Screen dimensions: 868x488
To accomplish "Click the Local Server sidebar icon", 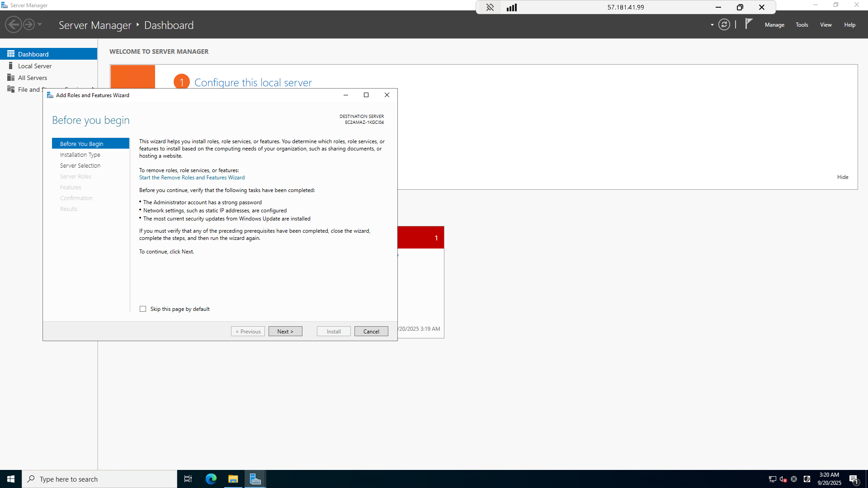I will tap(11, 66).
